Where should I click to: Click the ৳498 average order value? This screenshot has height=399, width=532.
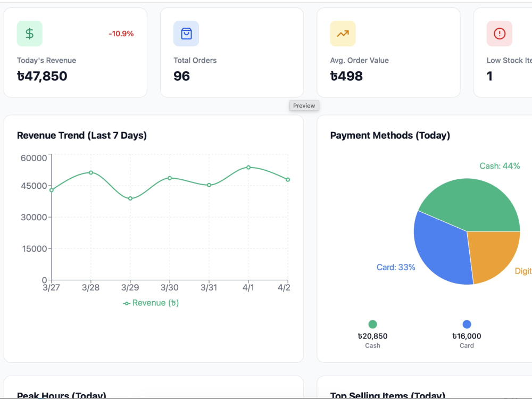click(x=346, y=76)
